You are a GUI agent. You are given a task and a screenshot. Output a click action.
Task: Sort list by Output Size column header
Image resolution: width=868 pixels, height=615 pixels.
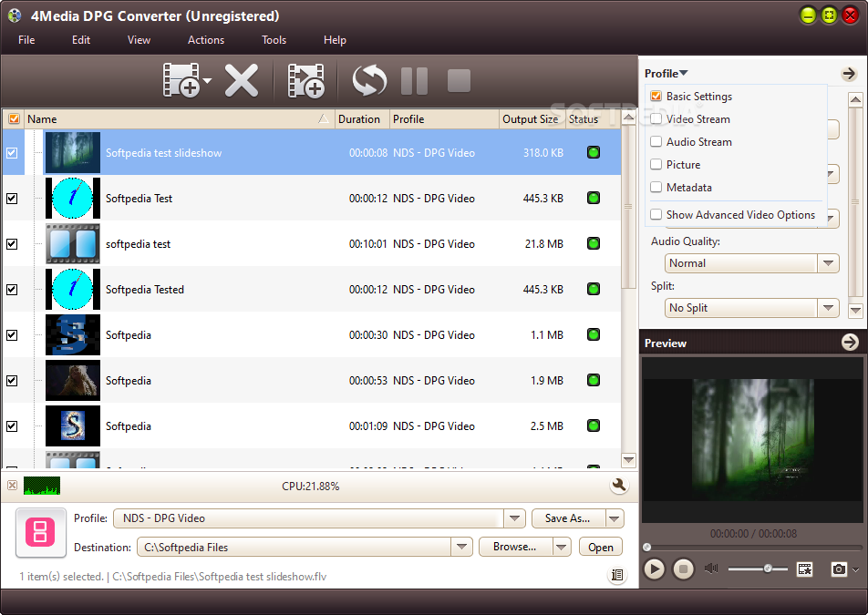point(532,119)
